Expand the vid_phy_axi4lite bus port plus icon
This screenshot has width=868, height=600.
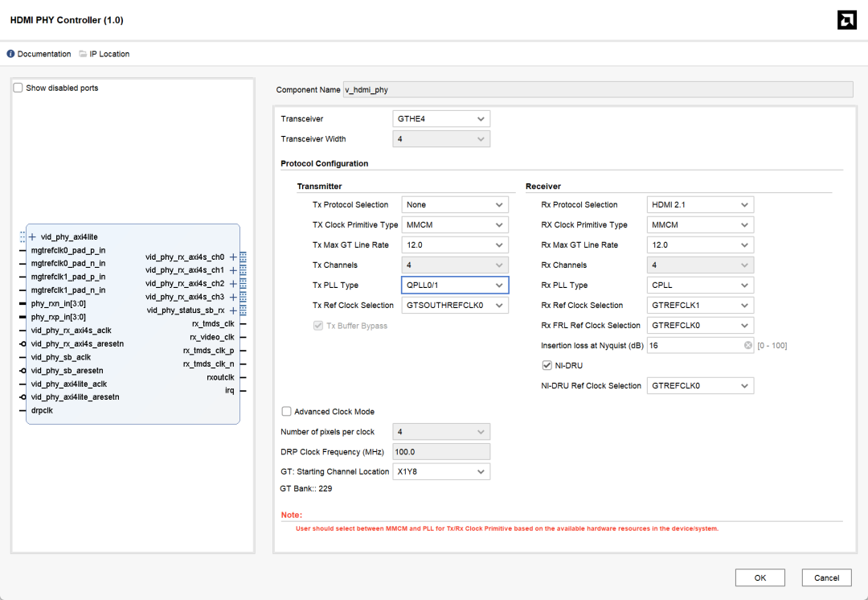coord(32,237)
